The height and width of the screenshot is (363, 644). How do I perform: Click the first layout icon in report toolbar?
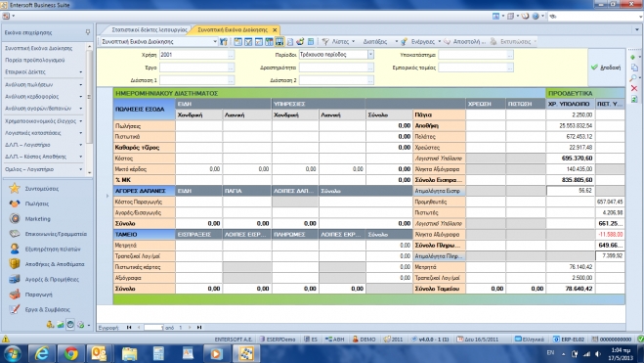237,41
